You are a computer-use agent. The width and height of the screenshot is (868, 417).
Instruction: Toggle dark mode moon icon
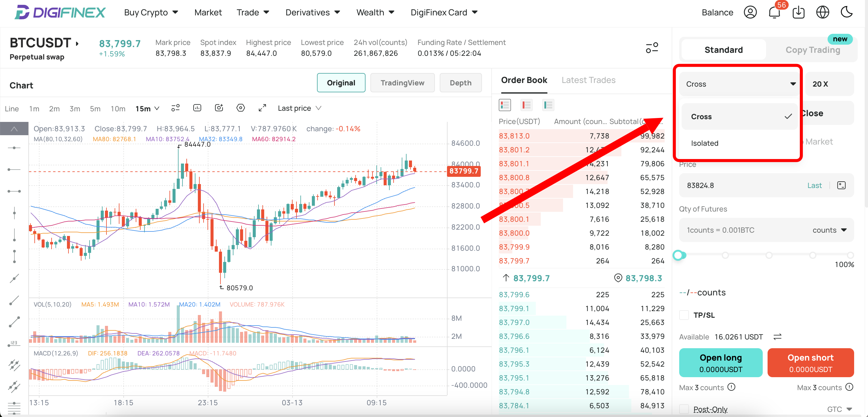point(846,12)
